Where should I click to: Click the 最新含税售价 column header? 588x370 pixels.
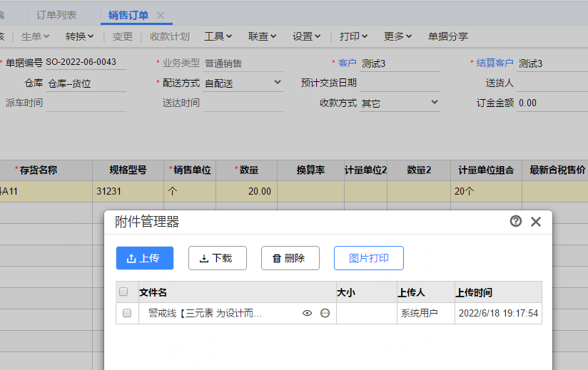point(555,170)
